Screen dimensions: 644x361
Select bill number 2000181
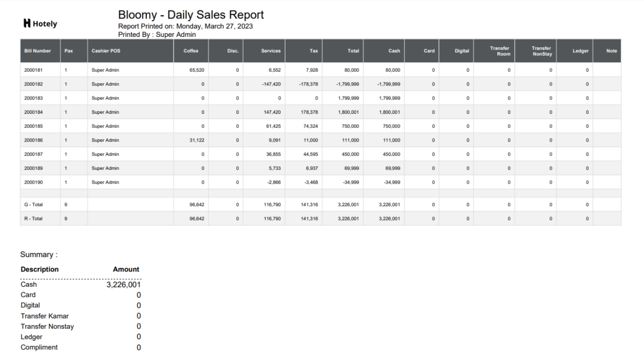click(x=33, y=70)
